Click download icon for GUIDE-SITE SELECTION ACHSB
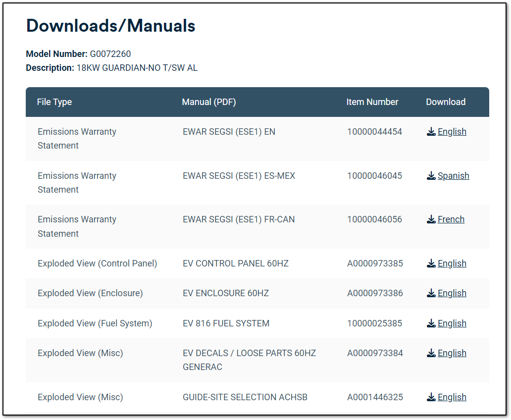The height and width of the screenshot is (420, 511). pyautogui.click(x=431, y=397)
